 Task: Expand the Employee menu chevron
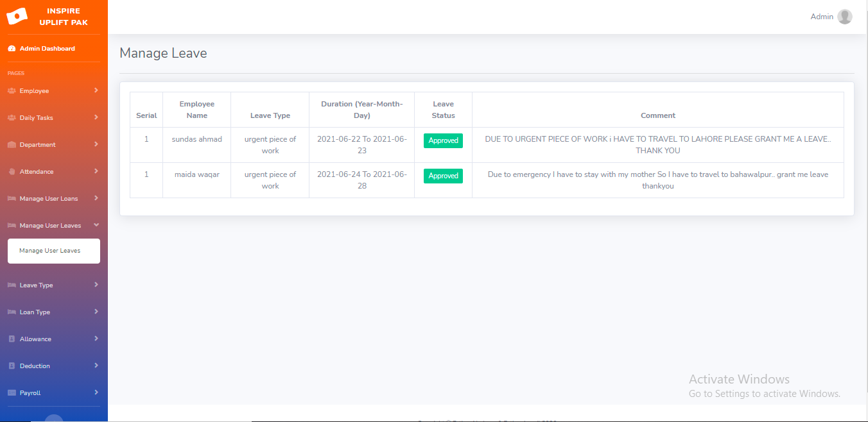96,90
